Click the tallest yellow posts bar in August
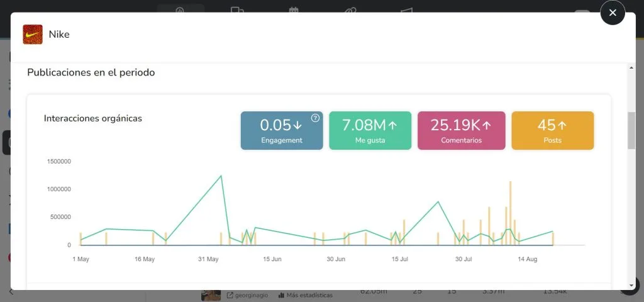The width and height of the screenshot is (644, 302). click(x=511, y=213)
